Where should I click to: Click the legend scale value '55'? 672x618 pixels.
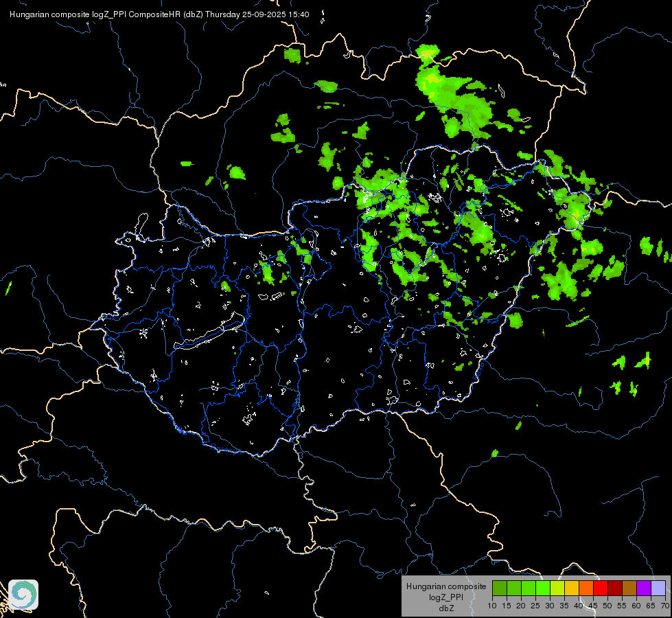[622, 606]
